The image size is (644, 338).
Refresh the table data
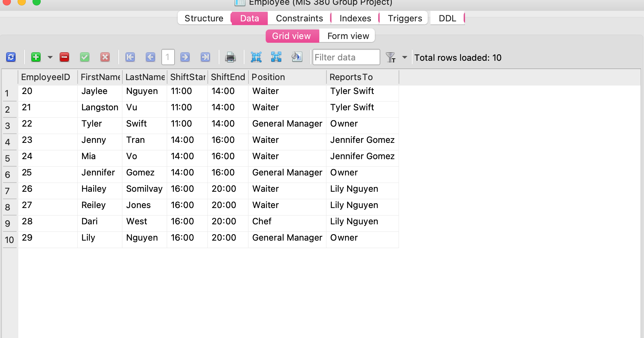point(11,57)
